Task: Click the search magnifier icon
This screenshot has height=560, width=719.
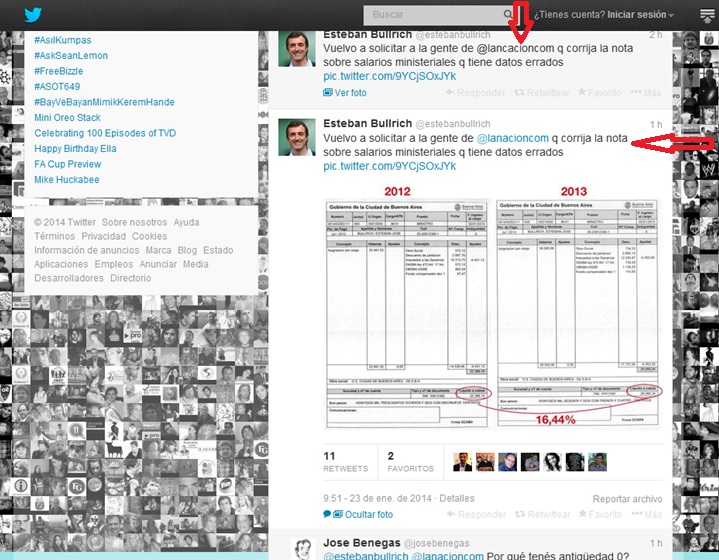Action: click(508, 14)
